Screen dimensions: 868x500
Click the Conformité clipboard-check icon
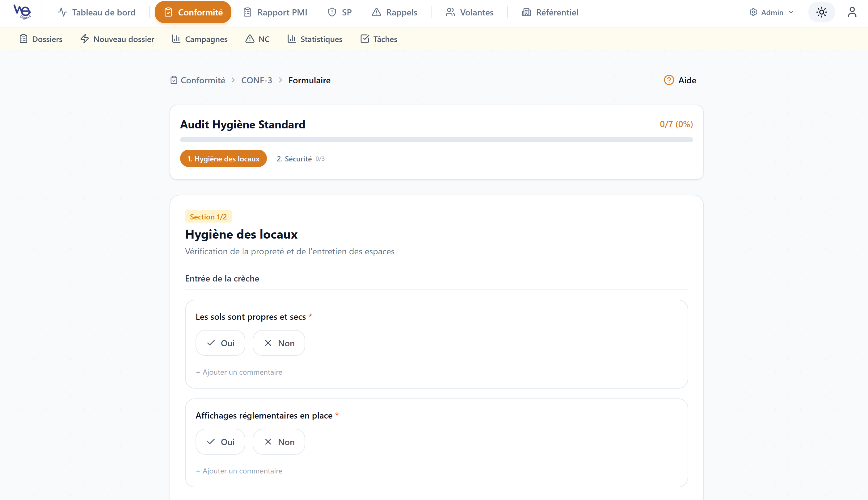(x=168, y=12)
